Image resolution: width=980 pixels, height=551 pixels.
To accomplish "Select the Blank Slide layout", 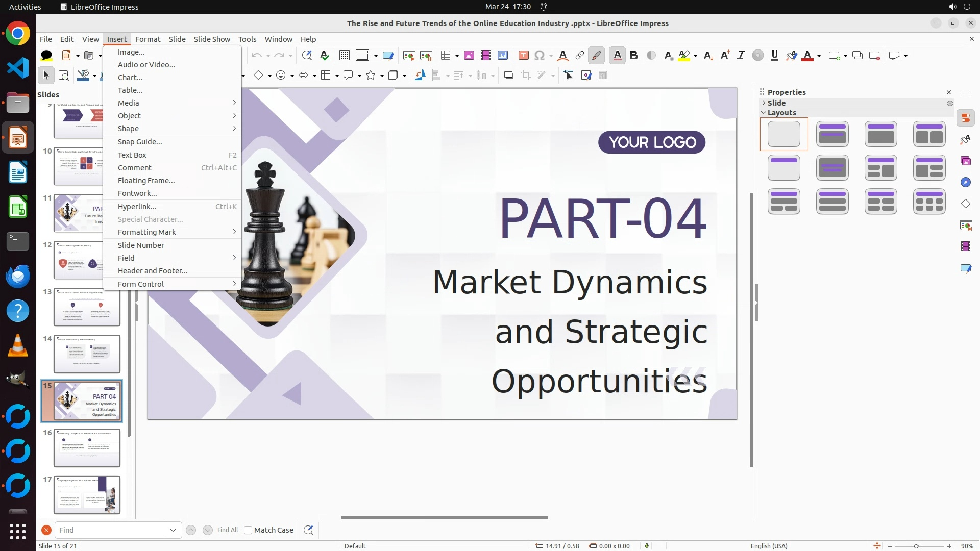I will (x=783, y=134).
